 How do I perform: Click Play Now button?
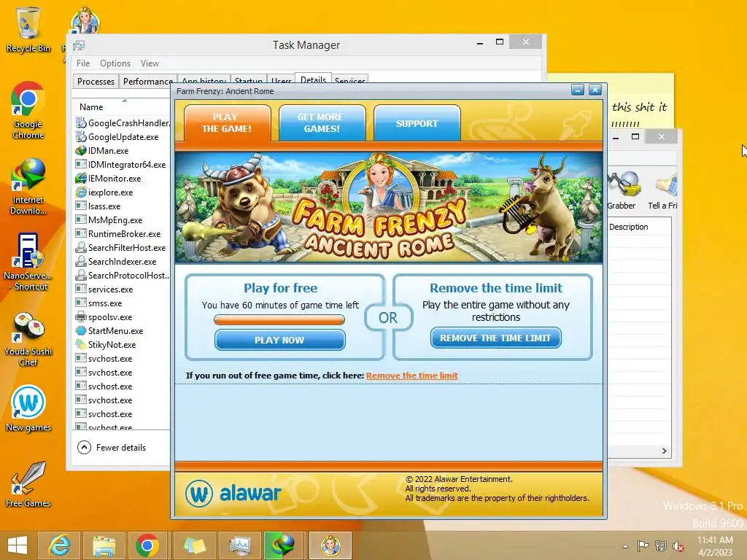click(279, 340)
